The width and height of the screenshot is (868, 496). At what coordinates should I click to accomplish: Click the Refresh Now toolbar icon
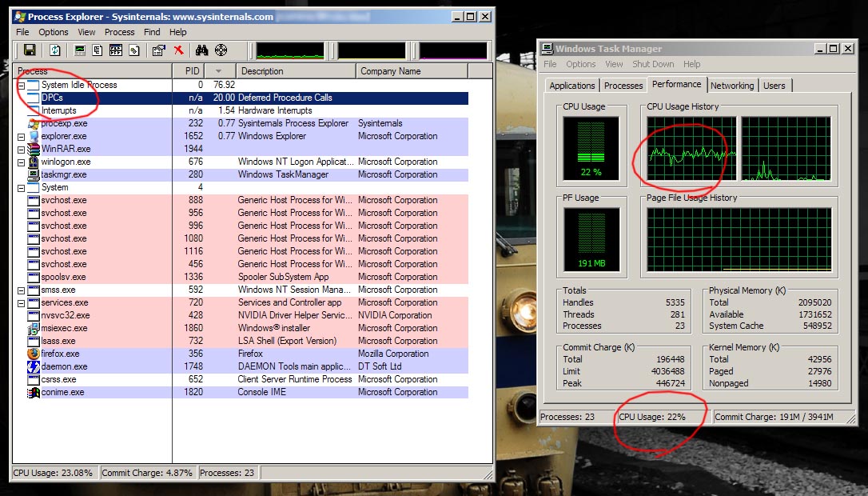point(55,50)
